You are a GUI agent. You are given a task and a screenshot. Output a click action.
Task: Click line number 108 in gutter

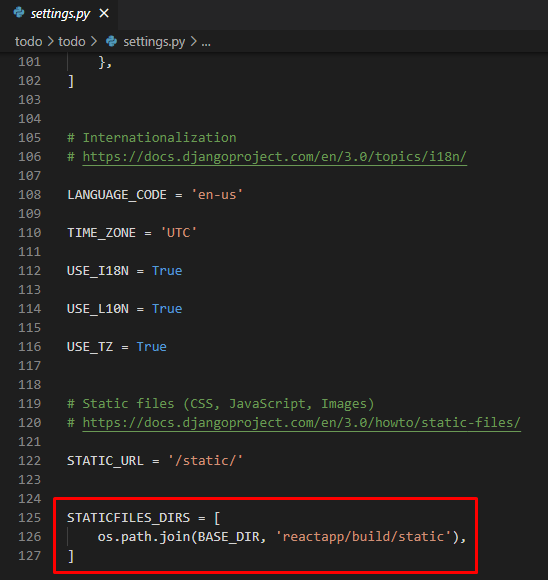click(30, 195)
